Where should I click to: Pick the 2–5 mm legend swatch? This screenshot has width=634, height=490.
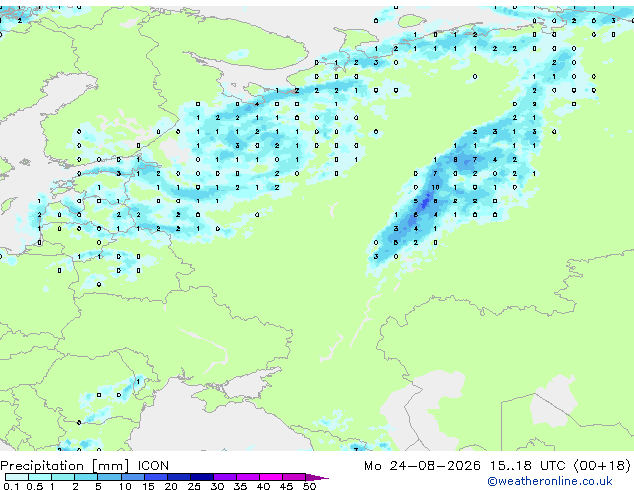click(86, 477)
